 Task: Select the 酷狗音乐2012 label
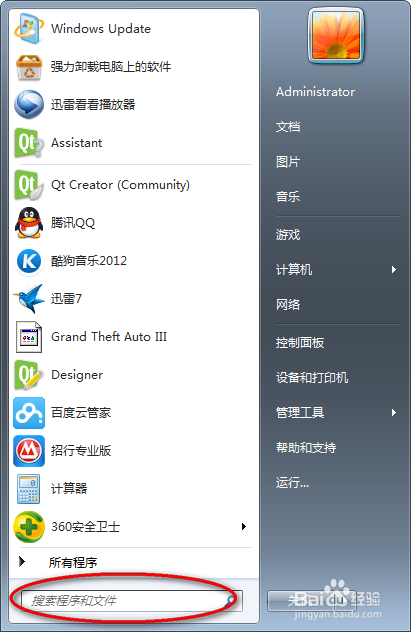(x=89, y=261)
